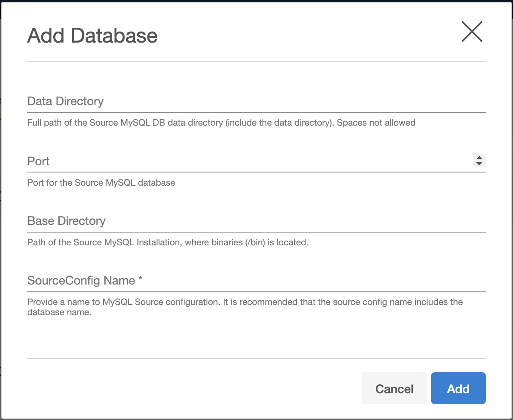
Task: Click into the SourceConfig Name field
Action: click(256, 281)
